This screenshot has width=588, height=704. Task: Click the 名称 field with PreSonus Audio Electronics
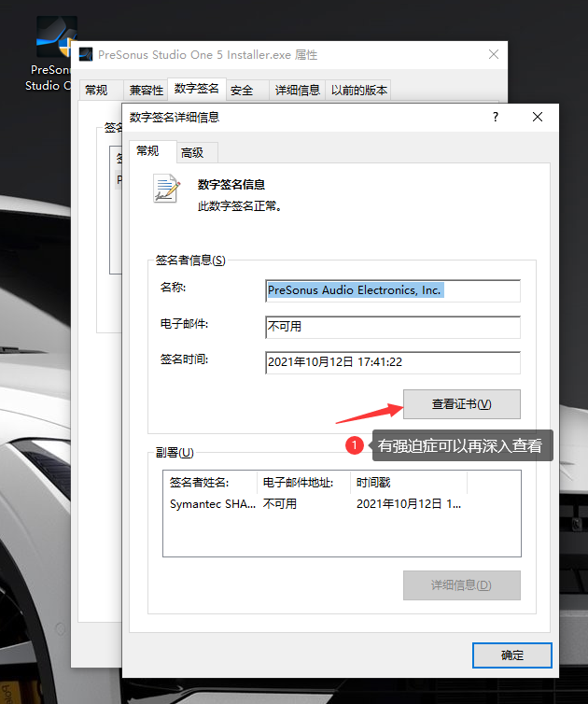point(393,290)
